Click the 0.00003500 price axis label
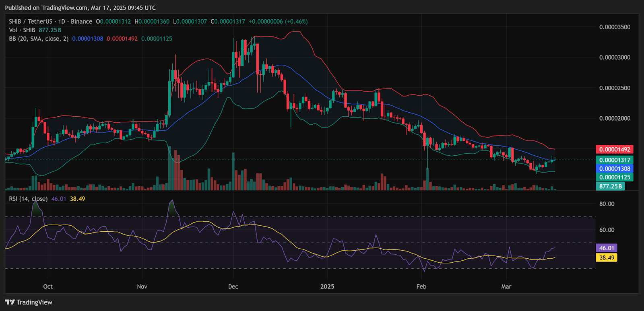This screenshot has height=311, width=644. [615, 27]
